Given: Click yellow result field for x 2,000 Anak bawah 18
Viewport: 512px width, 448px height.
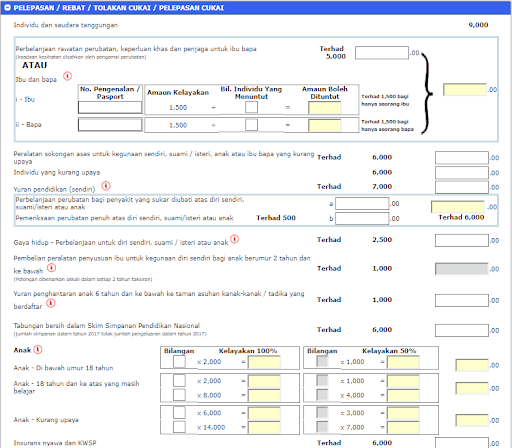Looking at the screenshot, I should pyautogui.click(x=264, y=362).
